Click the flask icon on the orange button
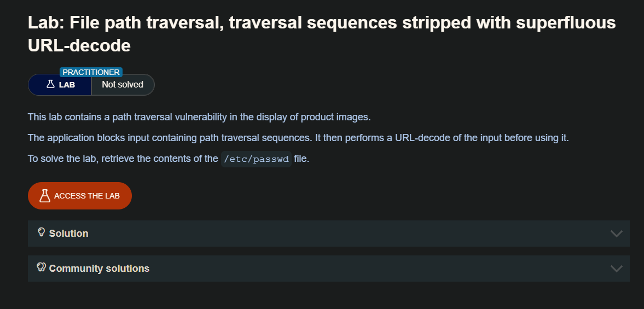Image resolution: width=644 pixels, height=309 pixels. [45, 196]
